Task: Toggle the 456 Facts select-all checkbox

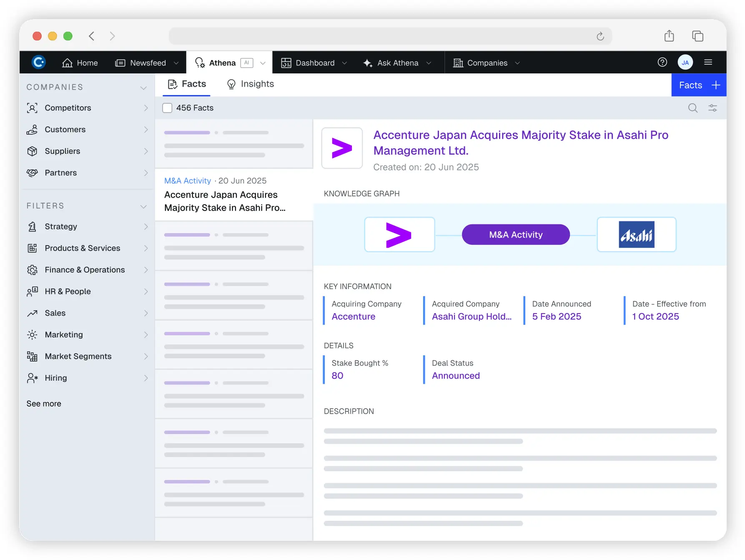Action: [167, 108]
